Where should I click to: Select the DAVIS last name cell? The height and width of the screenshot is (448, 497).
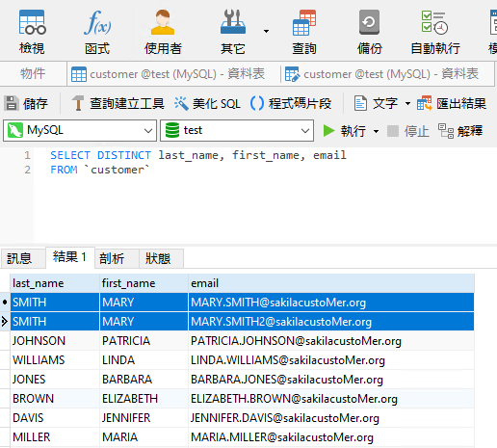[55, 418]
